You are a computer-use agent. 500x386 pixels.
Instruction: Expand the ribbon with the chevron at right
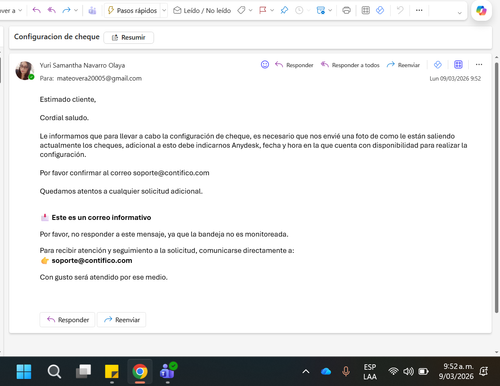click(x=460, y=13)
